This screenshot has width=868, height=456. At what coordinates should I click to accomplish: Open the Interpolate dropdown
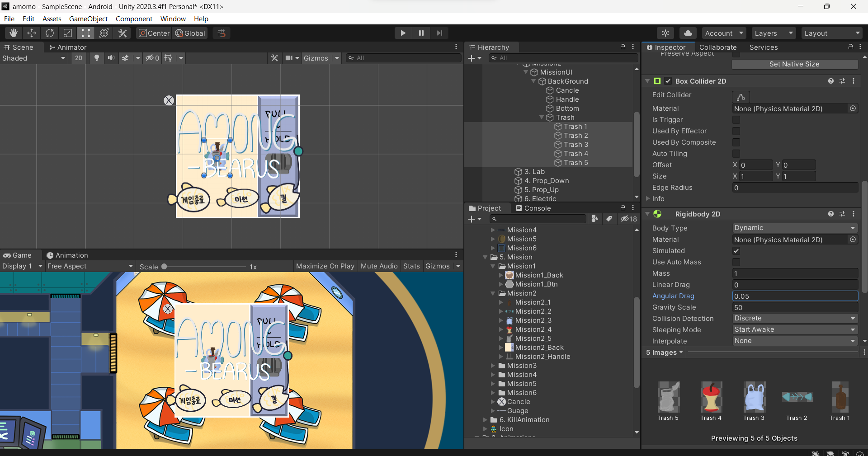click(x=795, y=341)
